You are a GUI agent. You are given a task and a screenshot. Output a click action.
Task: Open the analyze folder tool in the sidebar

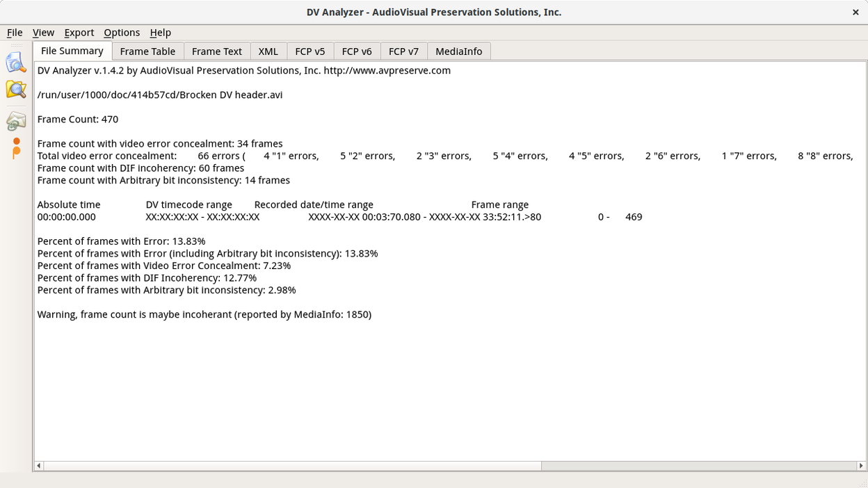click(x=15, y=90)
